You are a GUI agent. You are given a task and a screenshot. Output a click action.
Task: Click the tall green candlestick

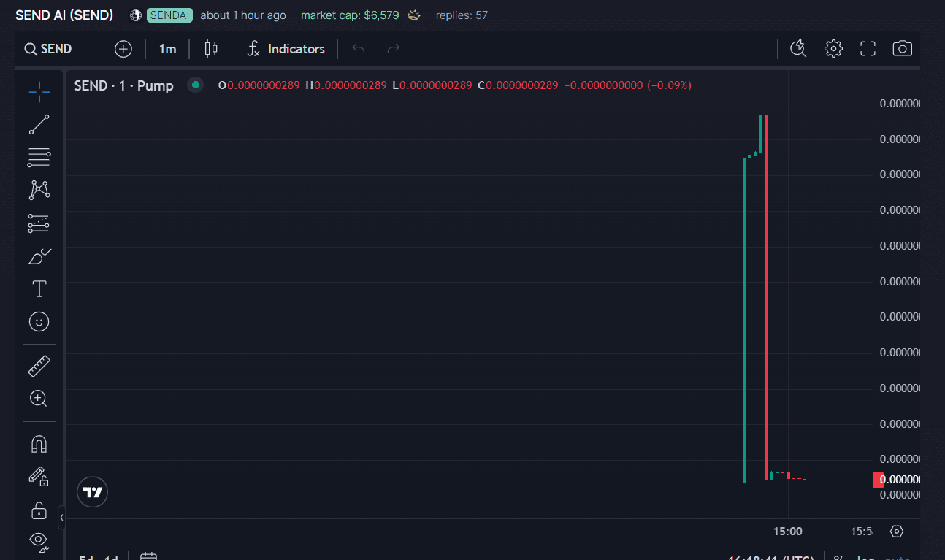pyautogui.click(x=744, y=320)
